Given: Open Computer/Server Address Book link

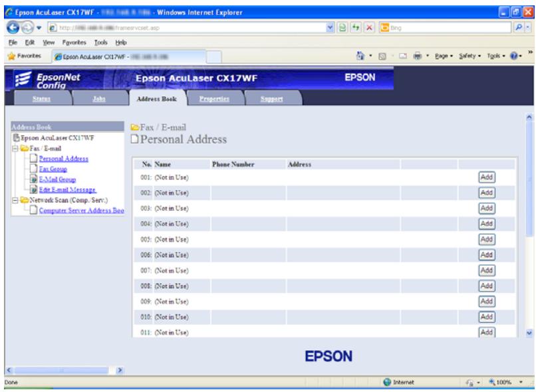Looking at the screenshot, I should coord(81,211).
